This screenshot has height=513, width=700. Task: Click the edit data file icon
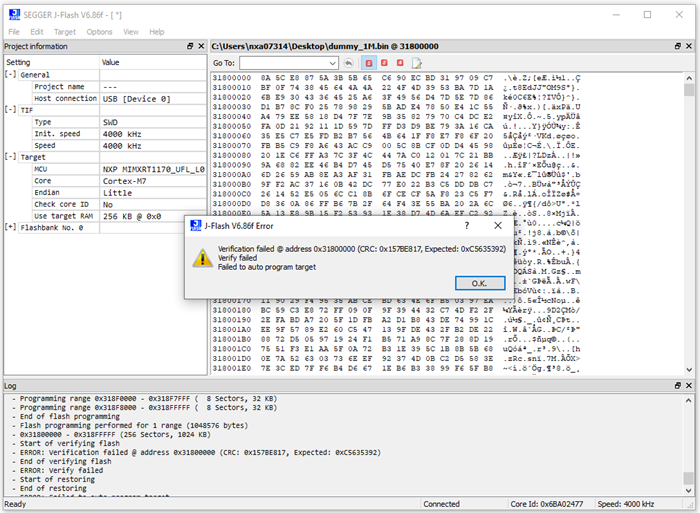(417, 63)
